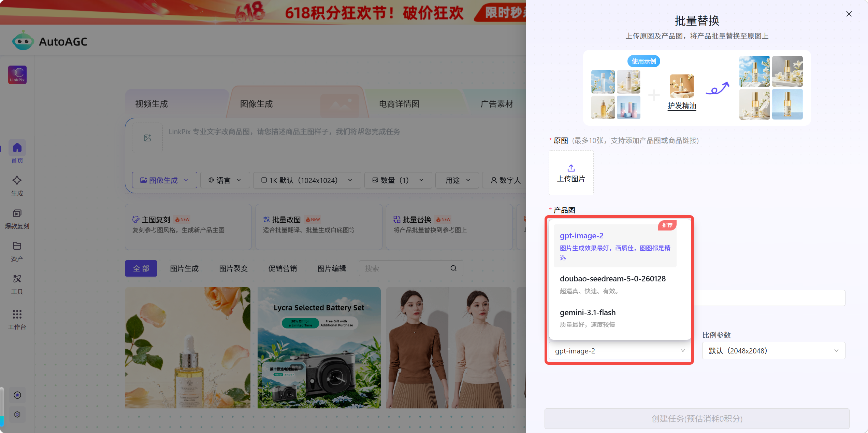This screenshot has height=433, width=868.
Task: Click the 批量替换 card icon
Action: [x=397, y=219]
